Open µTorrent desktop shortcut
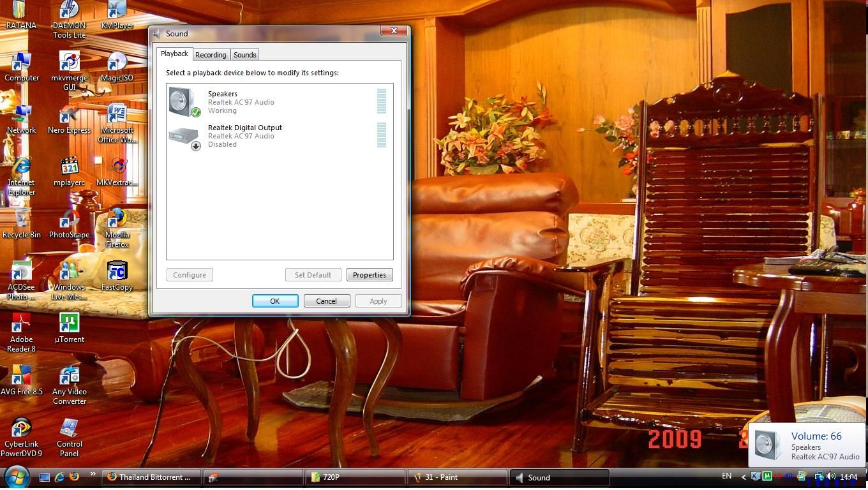 (70, 329)
